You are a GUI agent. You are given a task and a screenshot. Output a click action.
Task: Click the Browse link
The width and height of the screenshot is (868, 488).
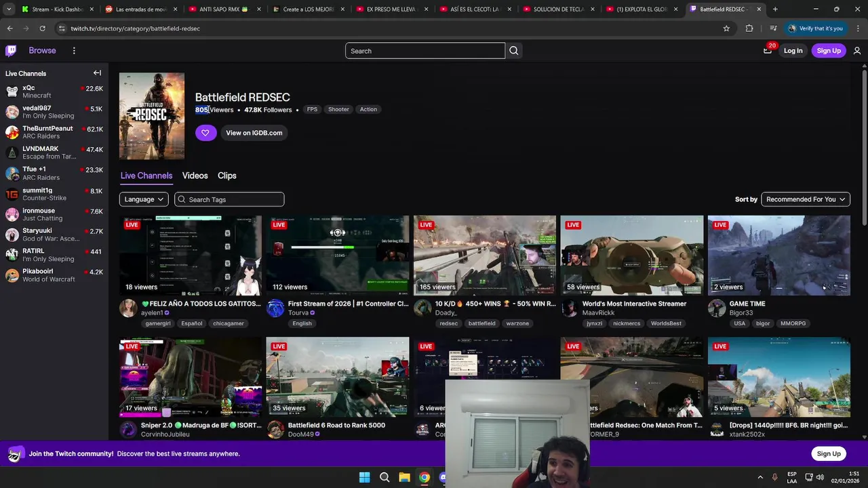click(42, 51)
